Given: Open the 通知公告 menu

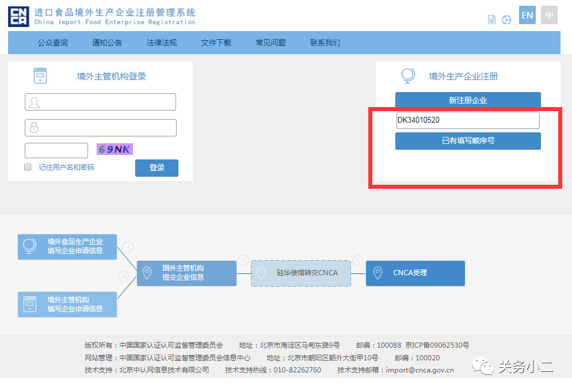Looking at the screenshot, I should click(x=107, y=43).
